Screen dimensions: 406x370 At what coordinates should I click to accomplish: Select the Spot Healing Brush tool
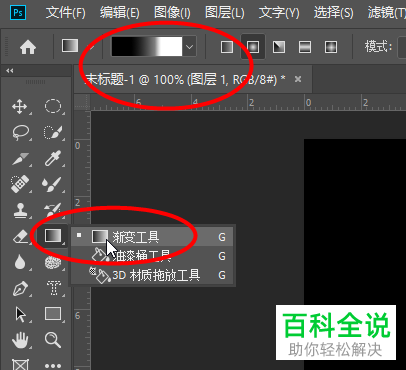[x=20, y=184]
